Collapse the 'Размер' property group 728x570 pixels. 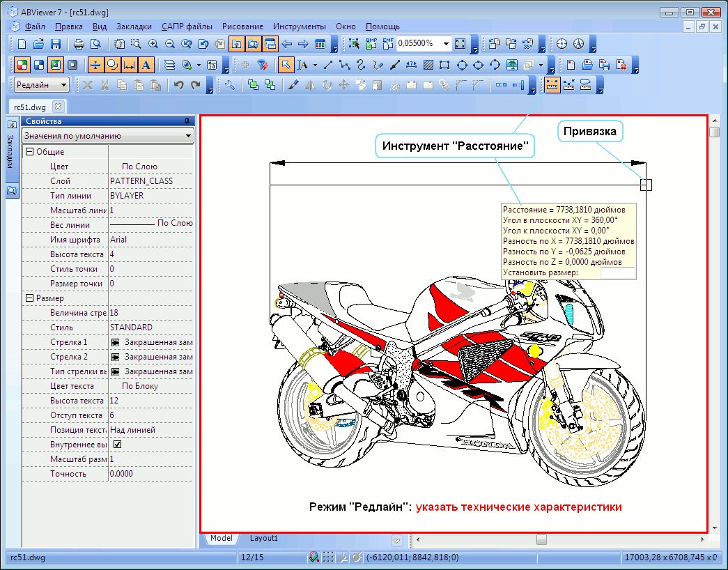30,298
